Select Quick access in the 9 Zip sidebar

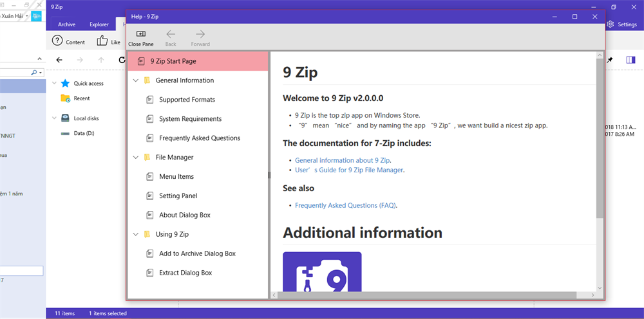tap(89, 83)
